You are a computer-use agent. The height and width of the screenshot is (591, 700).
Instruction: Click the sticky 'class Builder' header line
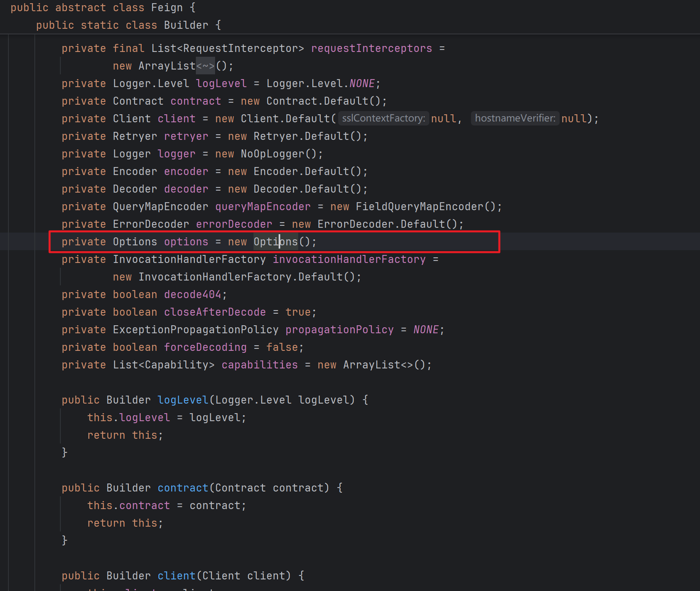pyautogui.click(x=128, y=25)
